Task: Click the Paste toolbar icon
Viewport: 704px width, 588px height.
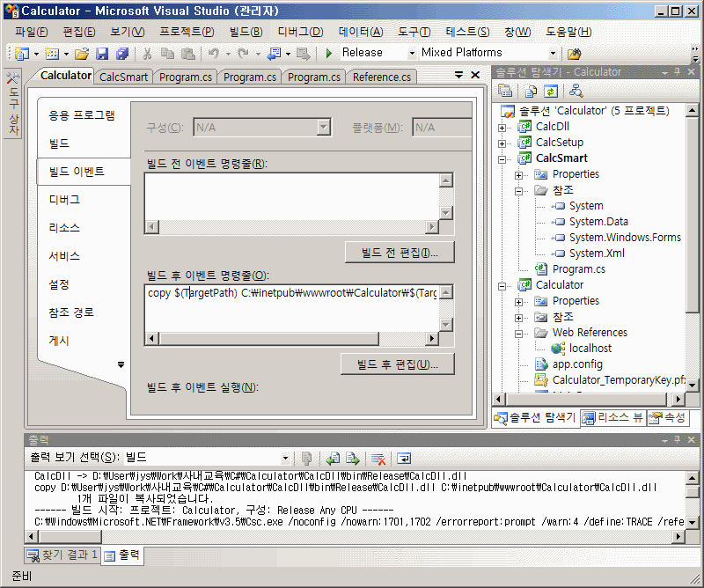Action: (x=188, y=54)
